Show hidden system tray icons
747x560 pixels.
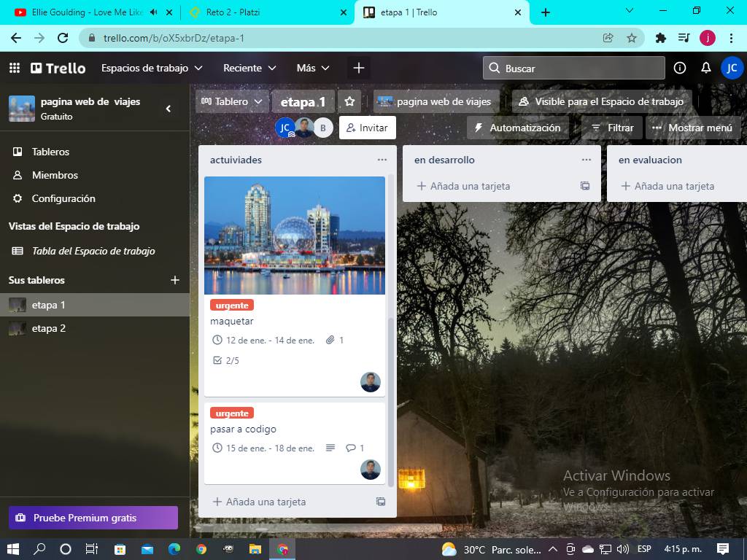[553, 550]
